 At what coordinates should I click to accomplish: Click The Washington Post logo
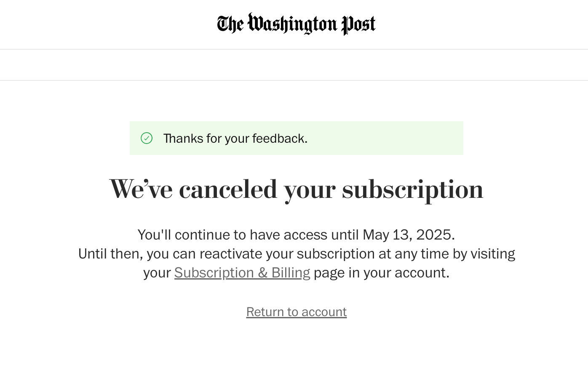(296, 24)
